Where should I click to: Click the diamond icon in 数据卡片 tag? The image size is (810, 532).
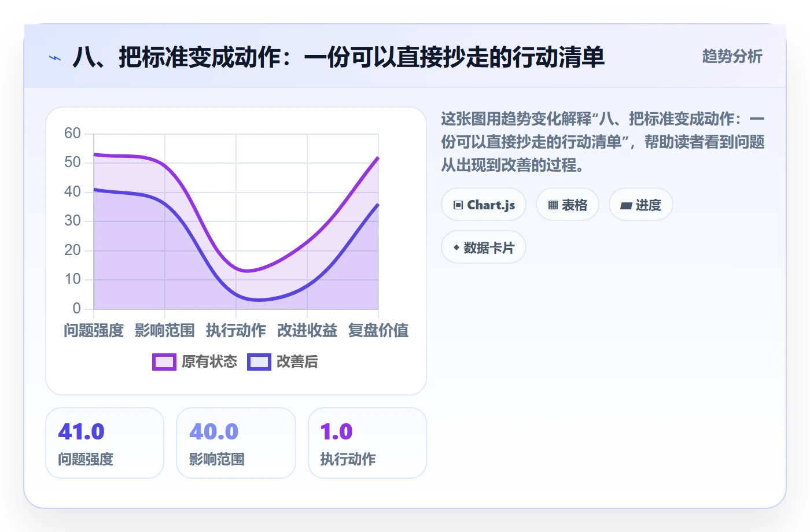[456, 247]
